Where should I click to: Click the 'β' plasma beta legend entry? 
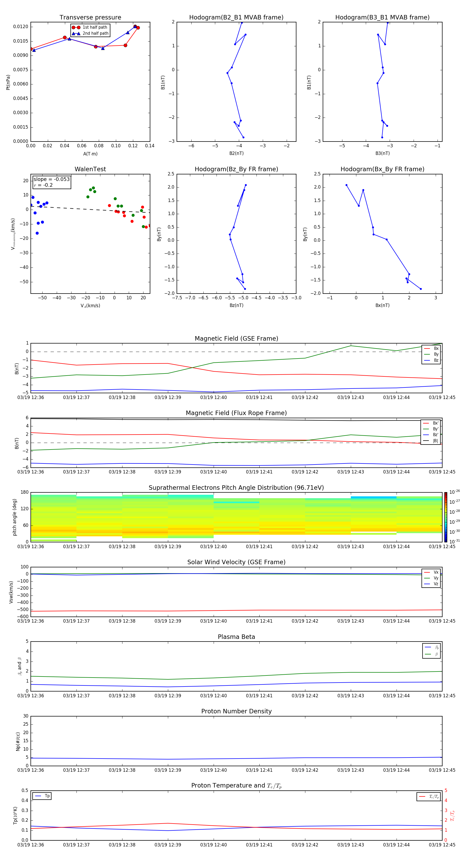[x=431, y=654]
